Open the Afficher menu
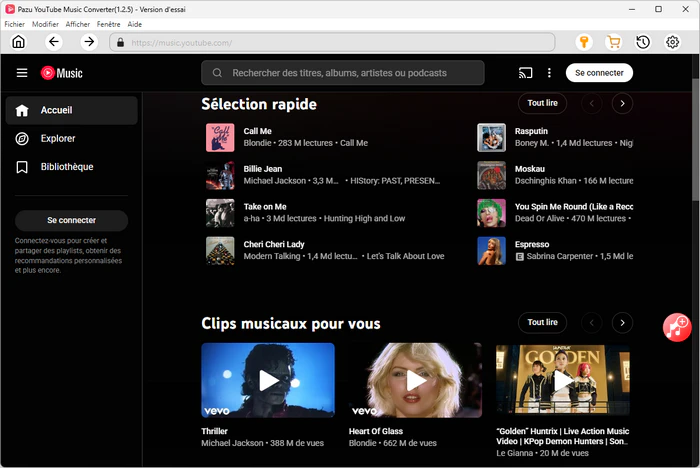Viewport: 700px width, 468px height. coord(78,24)
